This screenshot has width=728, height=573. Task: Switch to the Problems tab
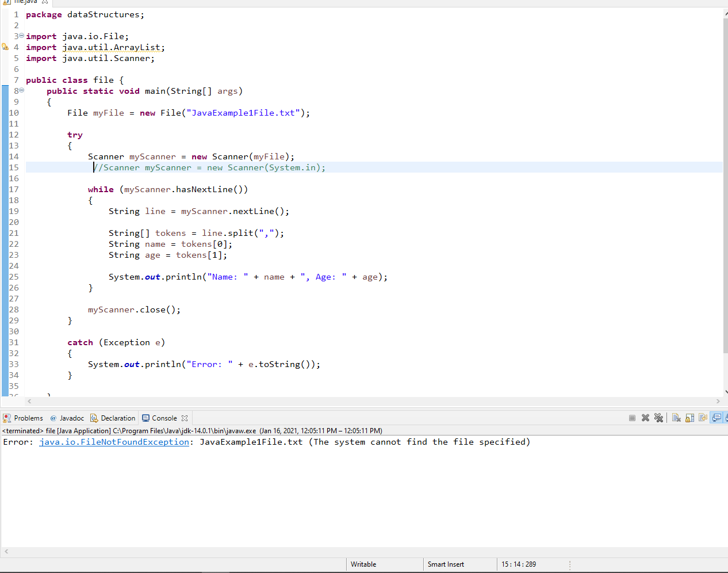(x=23, y=418)
